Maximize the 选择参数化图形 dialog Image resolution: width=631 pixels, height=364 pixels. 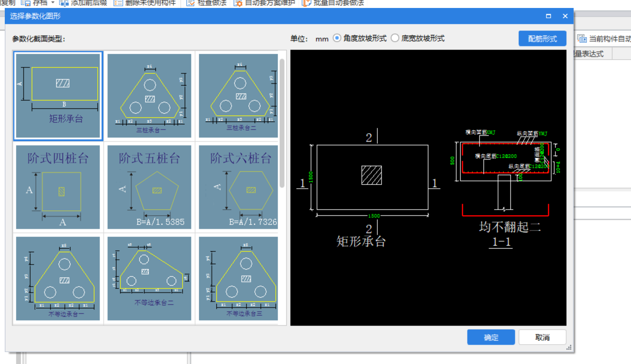(x=549, y=16)
